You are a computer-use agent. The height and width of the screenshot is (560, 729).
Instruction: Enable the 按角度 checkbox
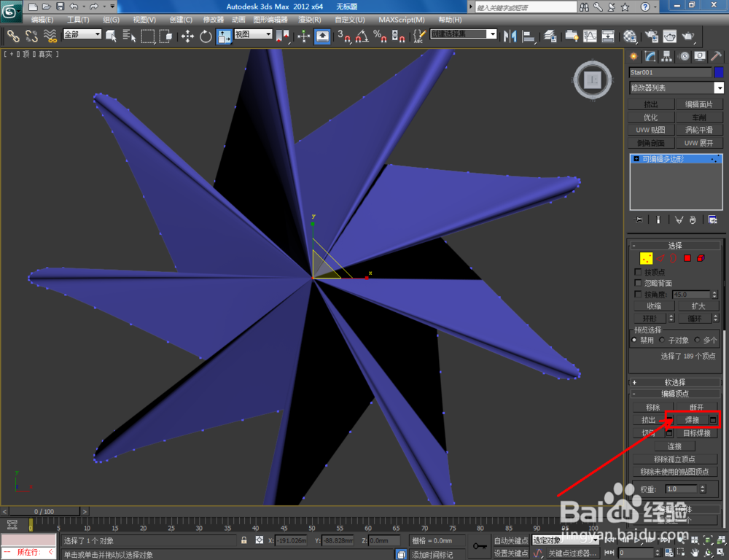click(x=638, y=295)
